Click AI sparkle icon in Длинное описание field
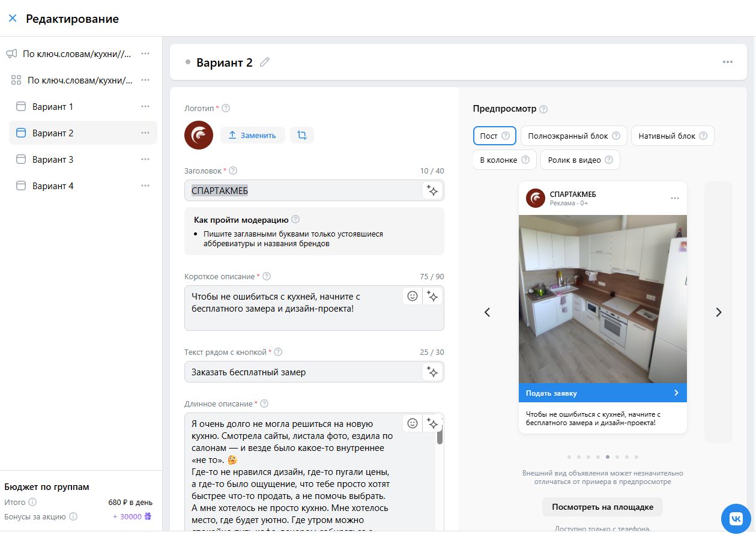 [x=432, y=423]
